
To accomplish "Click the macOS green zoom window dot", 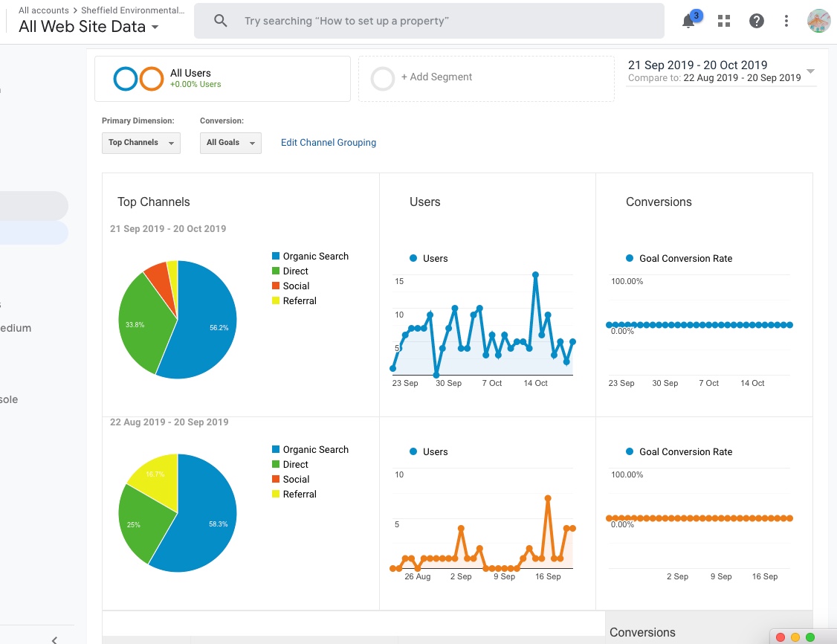I will tap(810, 637).
